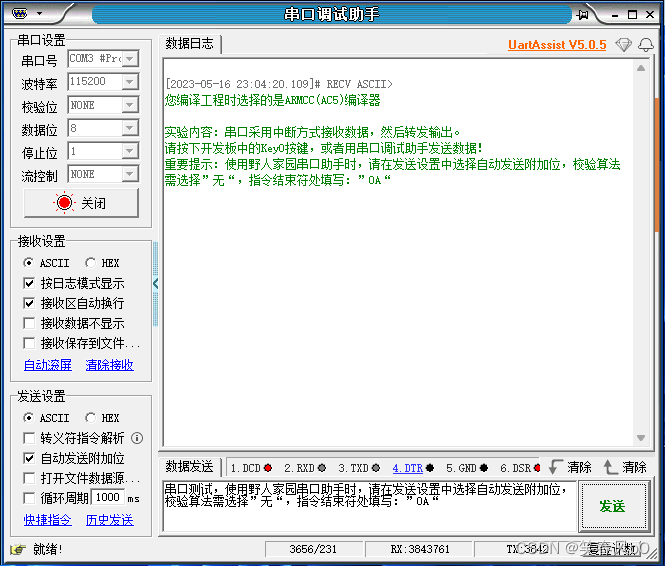The height and width of the screenshot is (566, 665).
Task: Click the 发送 send button
Action: (x=612, y=506)
